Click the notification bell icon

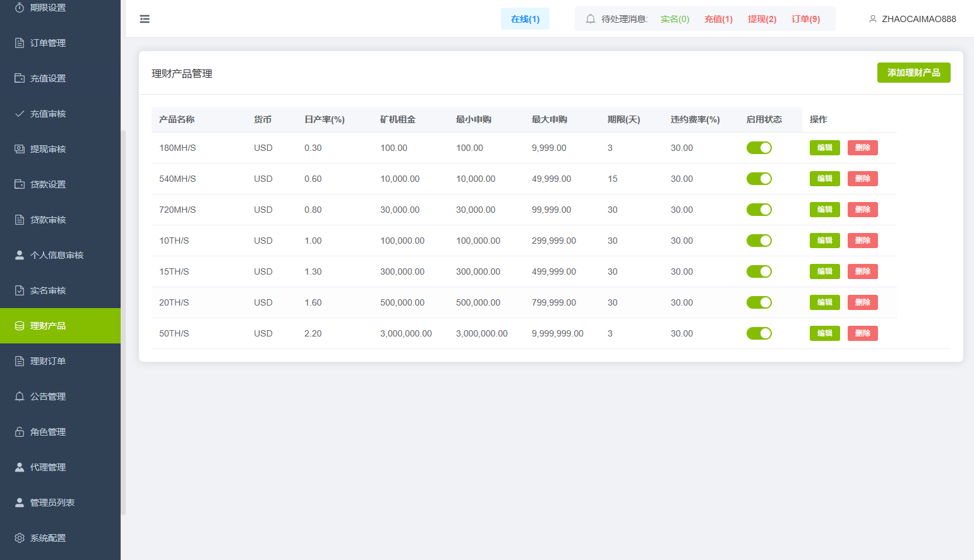591,19
